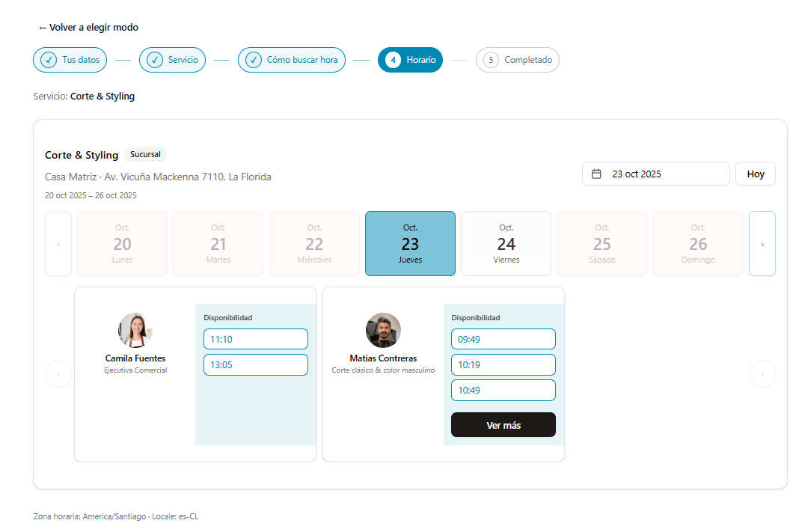The height and width of the screenshot is (532, 802).
Task: Pick Matias's 09:49 time slot
Action: tap(503, 339)
